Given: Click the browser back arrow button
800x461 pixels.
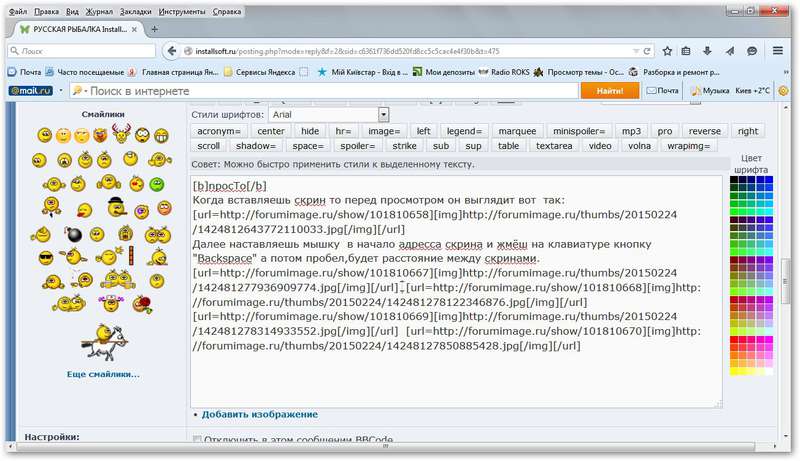Looking at the screenshot, I should 172,51.
